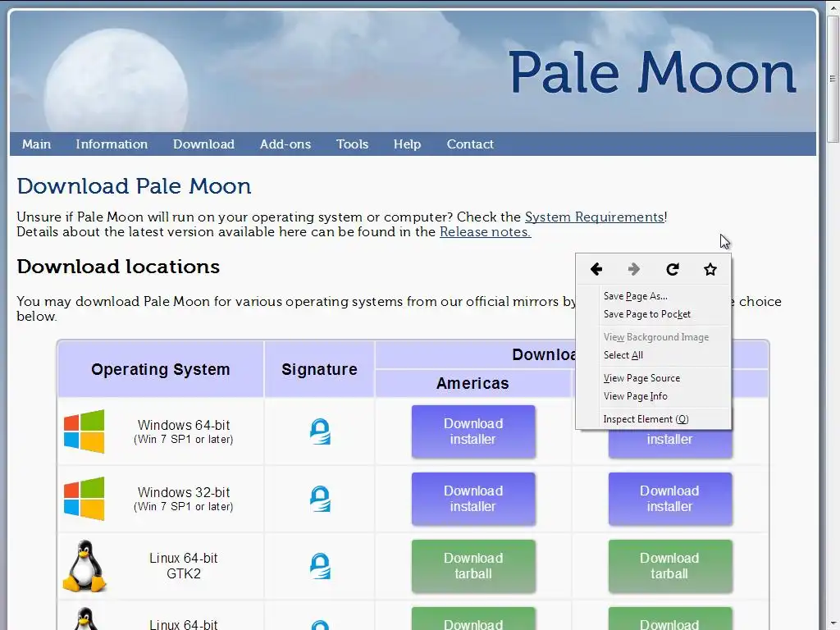Click the Signature column header

[319, 370]
